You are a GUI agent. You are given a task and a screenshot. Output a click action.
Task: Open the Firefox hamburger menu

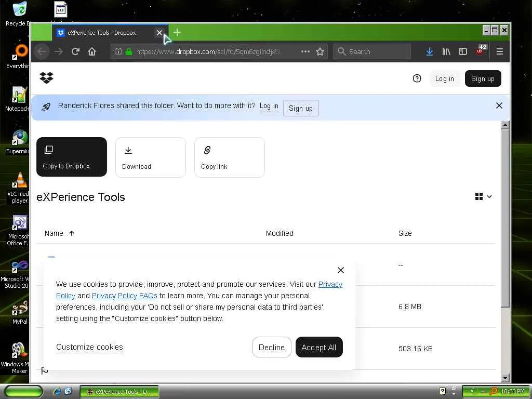click(499, 51)
